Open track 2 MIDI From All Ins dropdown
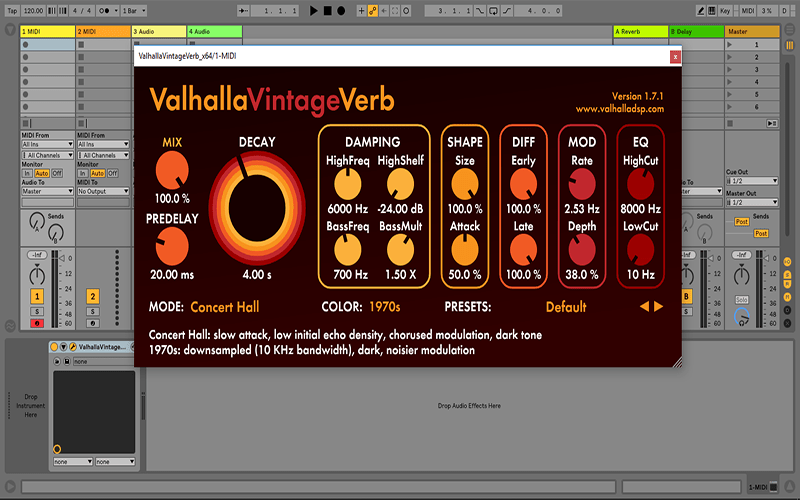 [103, 144]
